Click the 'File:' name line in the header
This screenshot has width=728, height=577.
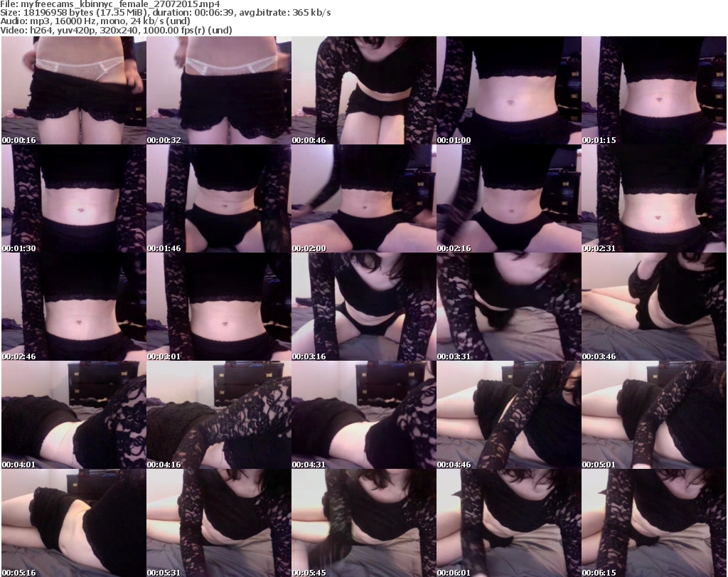tap(110, 4)
